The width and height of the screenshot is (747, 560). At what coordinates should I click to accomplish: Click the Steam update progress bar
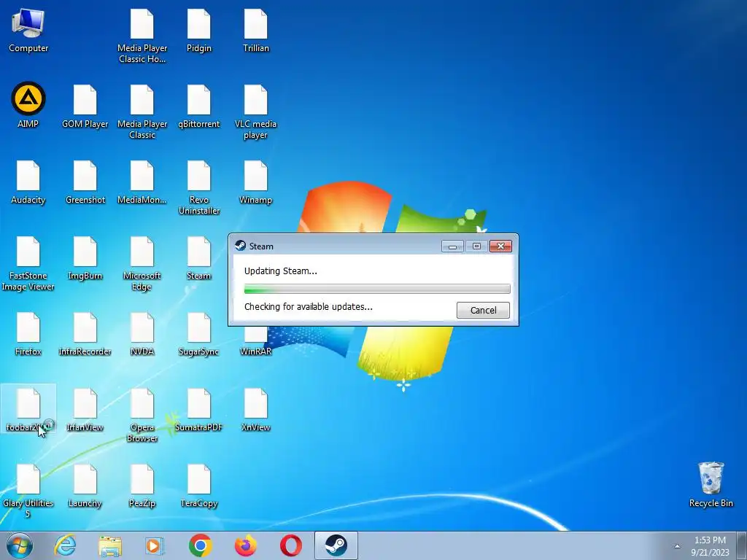coord(377,289)
